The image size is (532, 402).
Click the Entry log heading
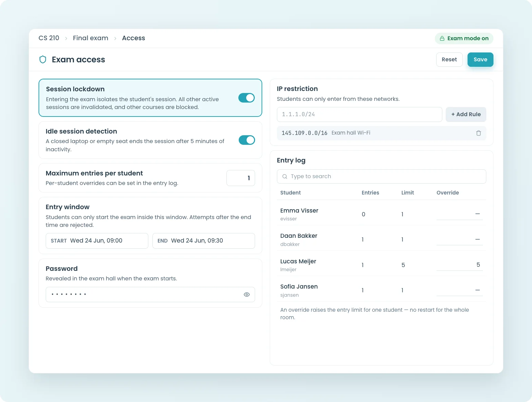point(291,160)
